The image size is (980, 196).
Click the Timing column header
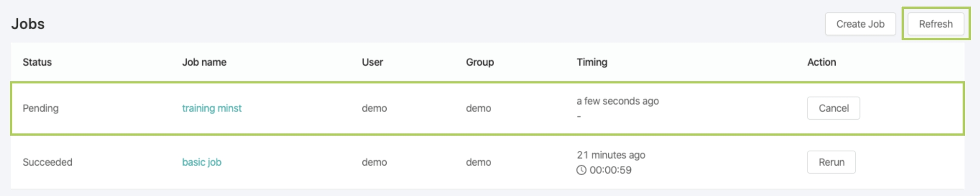click(592, 62)
